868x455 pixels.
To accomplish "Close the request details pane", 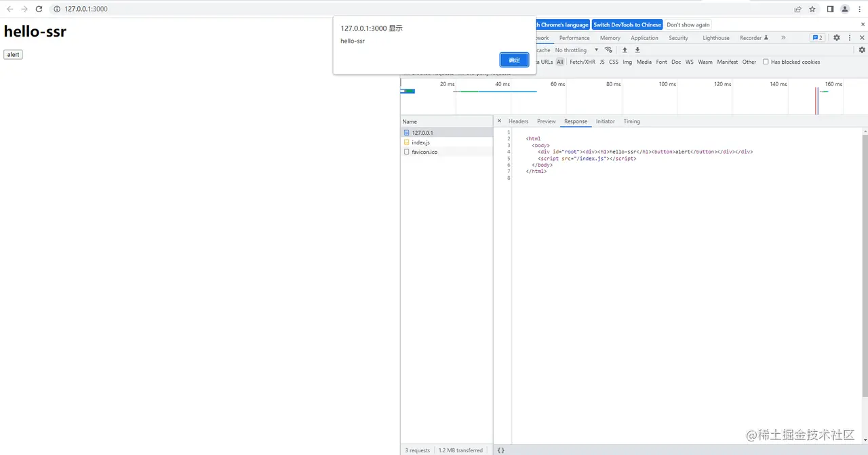I will coord(500,121).
